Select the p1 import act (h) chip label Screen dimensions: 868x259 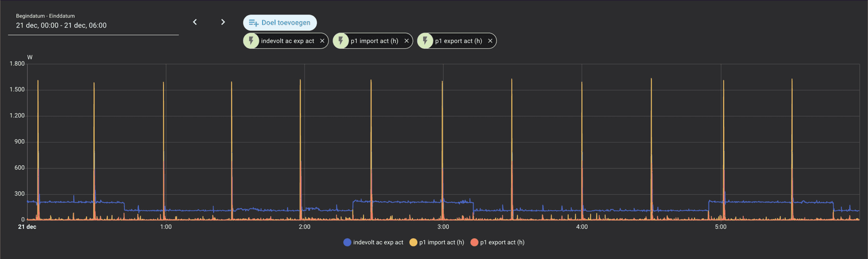(x=374, y=41)
